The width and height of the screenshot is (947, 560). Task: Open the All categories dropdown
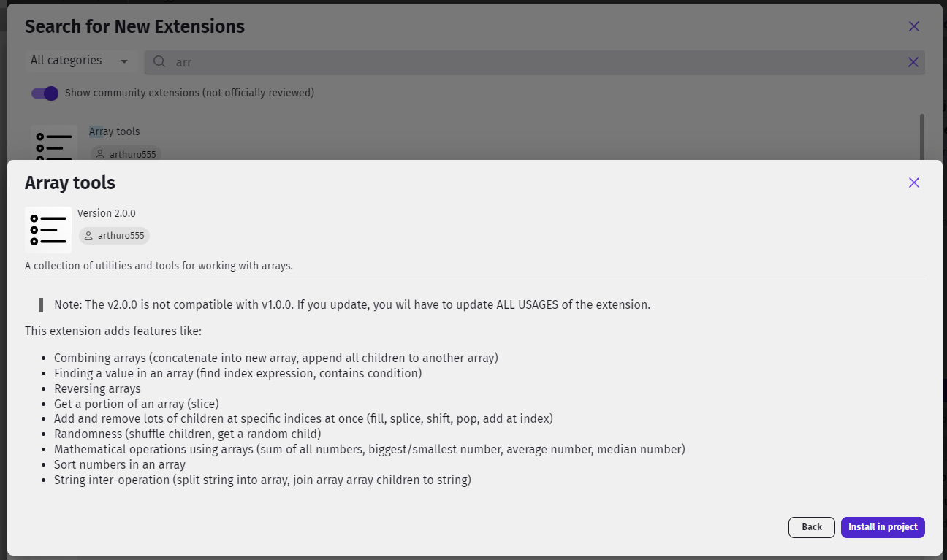click(x=80, y=61)
